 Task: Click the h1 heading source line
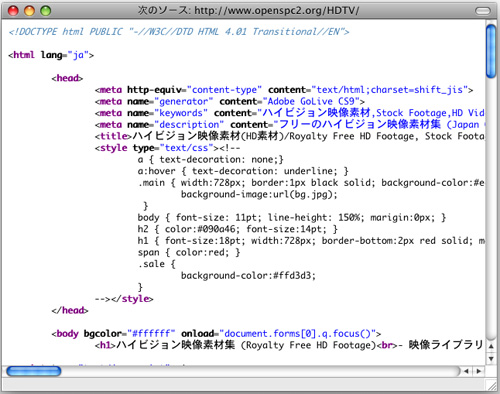290,345
